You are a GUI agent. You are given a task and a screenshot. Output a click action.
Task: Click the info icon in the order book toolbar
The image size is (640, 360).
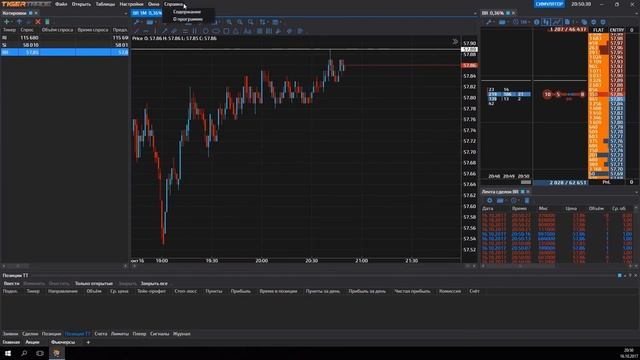(x=537, y=22)
